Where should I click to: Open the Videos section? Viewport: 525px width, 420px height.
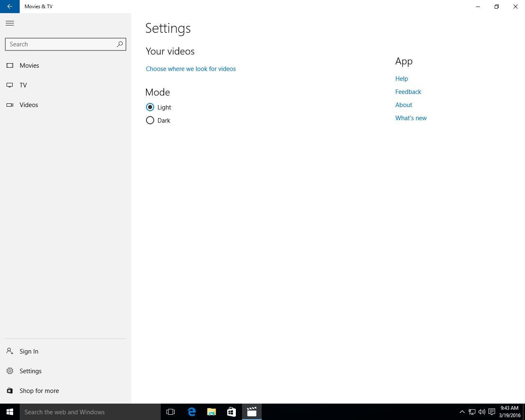(x=66, y=105)
